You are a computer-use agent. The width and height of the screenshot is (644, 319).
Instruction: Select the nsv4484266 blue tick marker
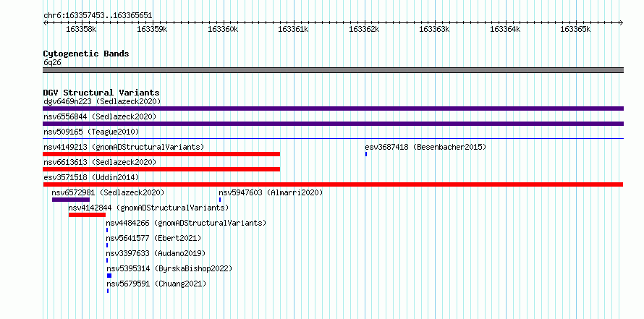point(107,230)
